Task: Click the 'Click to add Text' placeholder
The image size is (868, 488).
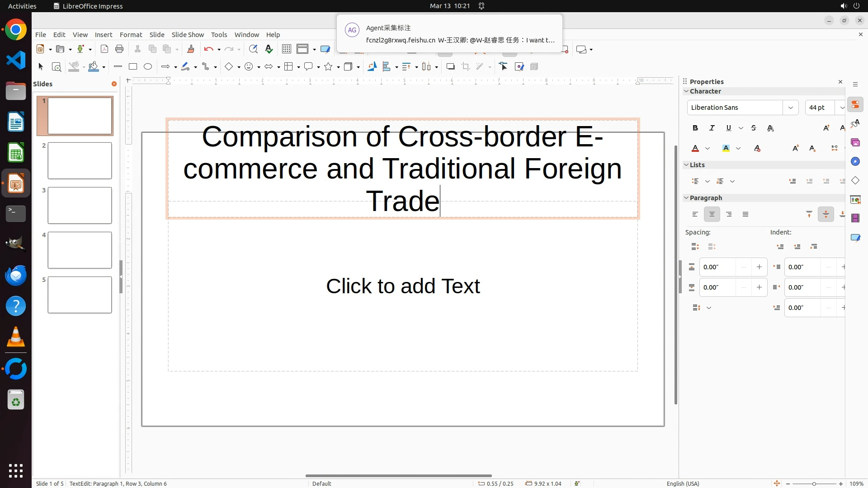Action: coord(403,286)
